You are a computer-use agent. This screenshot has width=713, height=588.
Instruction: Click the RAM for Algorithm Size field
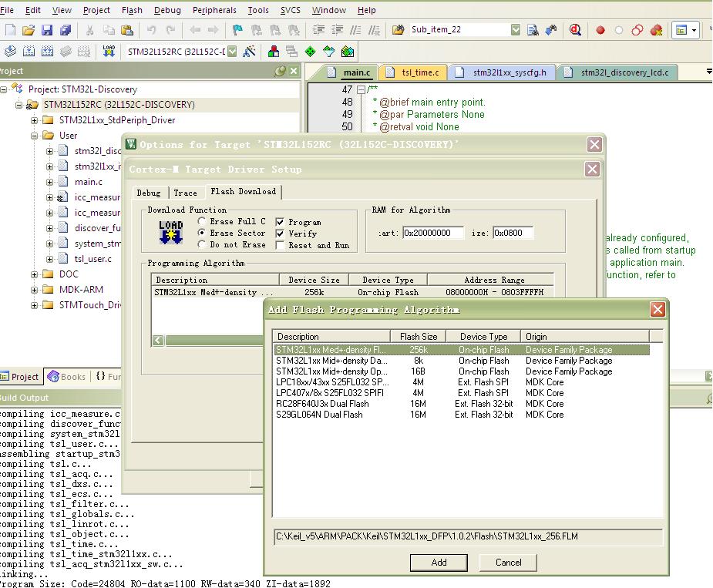[x=513, y=233]
